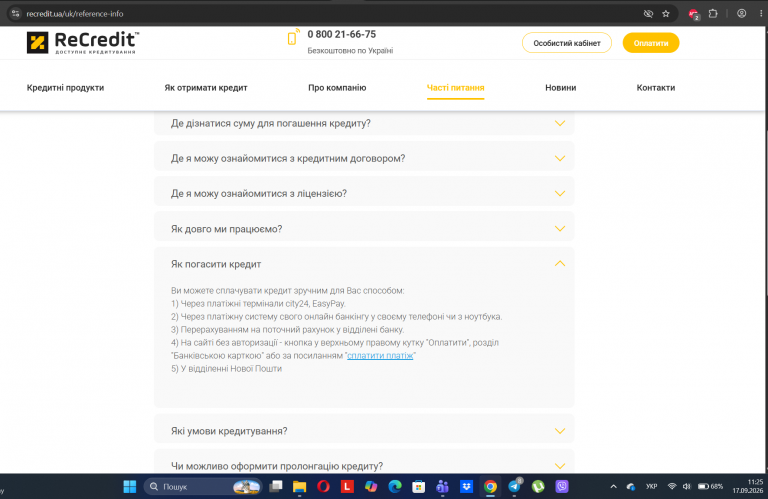
Task: Expand 'Де я можу ознайомитися з ліцензією?'
Action: (x=364, y=193)
